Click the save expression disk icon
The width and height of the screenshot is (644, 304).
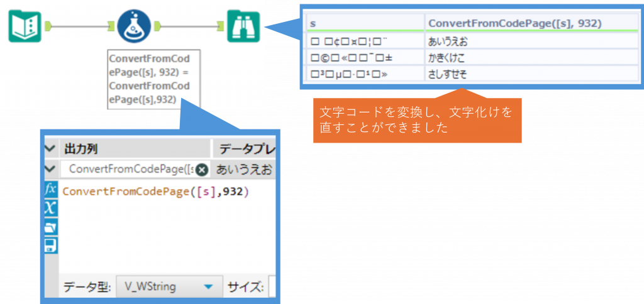(50, 245)
